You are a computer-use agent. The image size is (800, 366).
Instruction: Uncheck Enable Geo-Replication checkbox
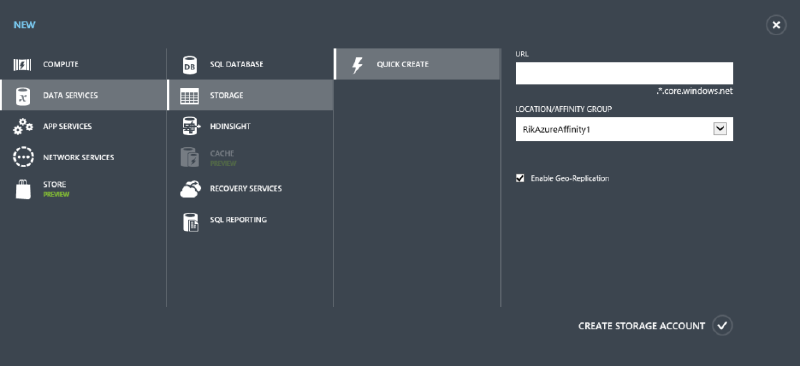pyautogui.click(x=520, y=178)
